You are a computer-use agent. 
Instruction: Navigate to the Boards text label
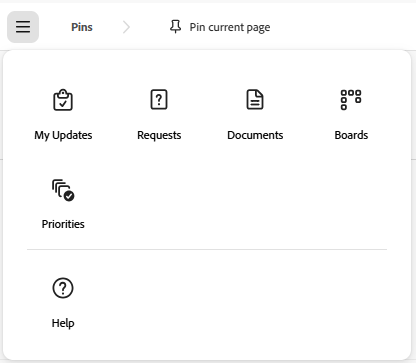pyautogui.click(x=351, y=135)
